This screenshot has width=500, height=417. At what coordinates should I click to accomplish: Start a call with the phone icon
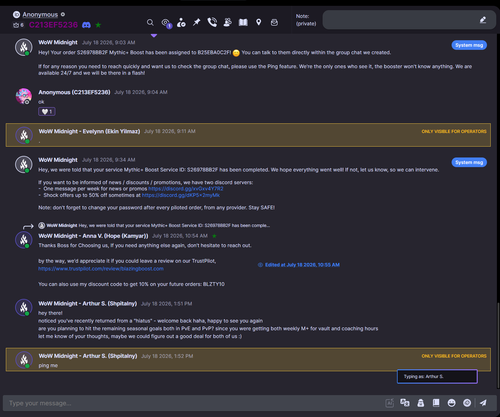[212, 22]
